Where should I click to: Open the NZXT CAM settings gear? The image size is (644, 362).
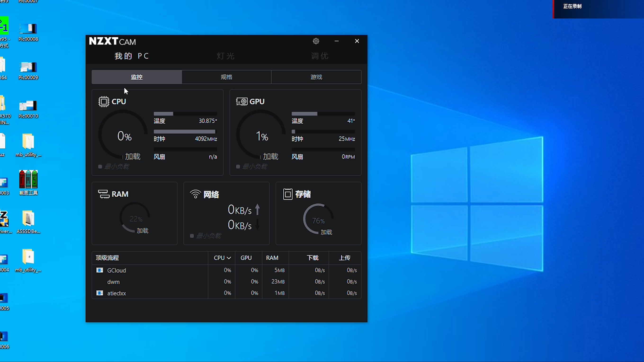[316, 41]
